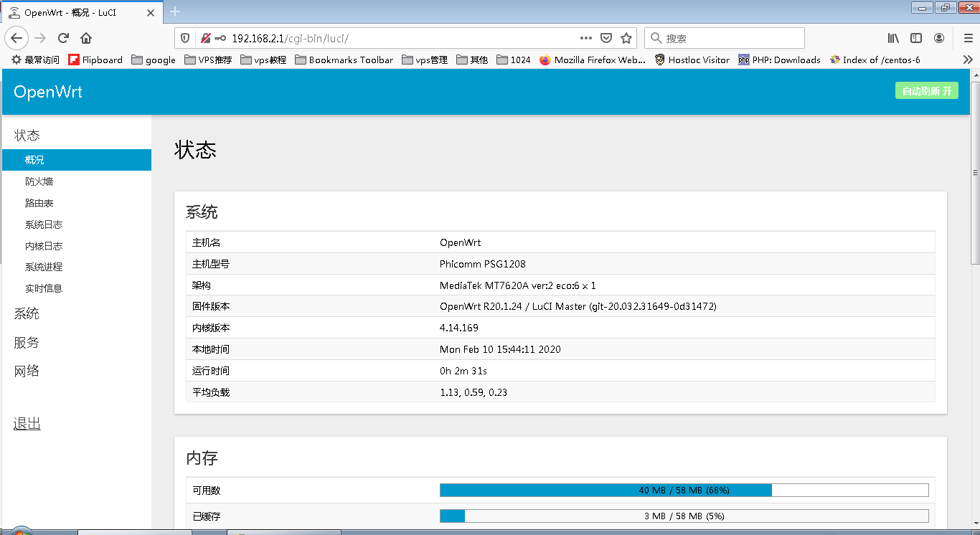The image size is (980, 535).
Task: Select the load average 1.13, 0.59, 0.23
Action: pos(473,392)
